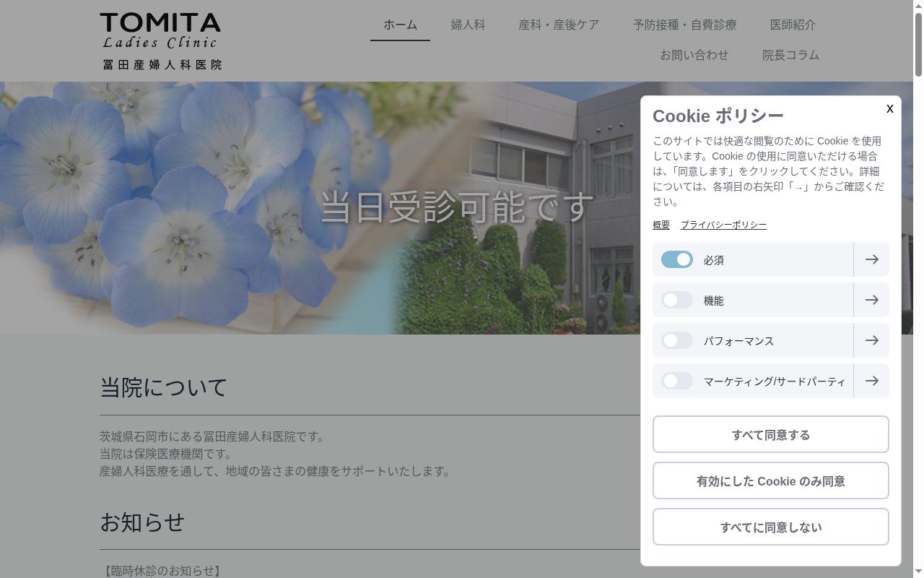Go to the ホーム menu item
The width and height of the screenshot is (924, 578).
click(400, 25)
